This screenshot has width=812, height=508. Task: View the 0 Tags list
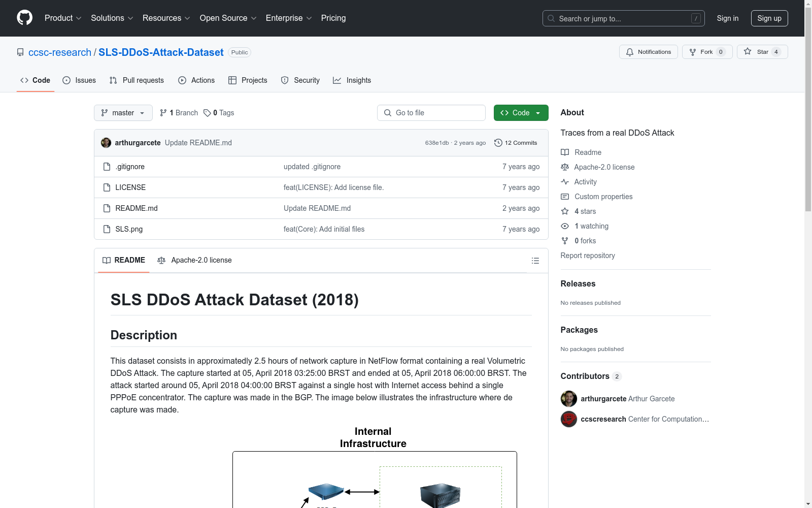pyautogui.click(x=219, y=113)
